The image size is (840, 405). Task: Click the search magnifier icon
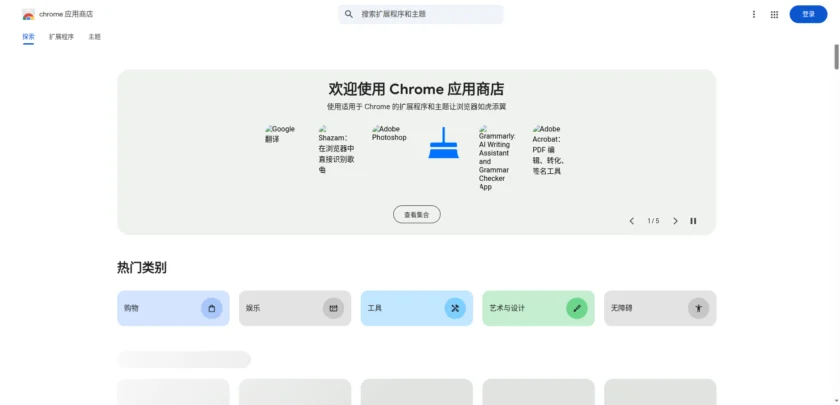(x=349, y=14)
